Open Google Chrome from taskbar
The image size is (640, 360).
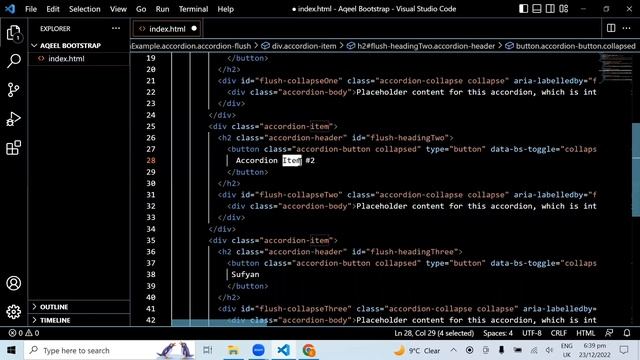309,350
